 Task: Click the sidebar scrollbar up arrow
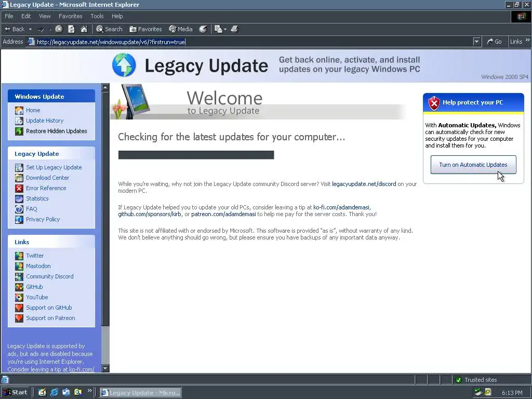tap(105, 87)
